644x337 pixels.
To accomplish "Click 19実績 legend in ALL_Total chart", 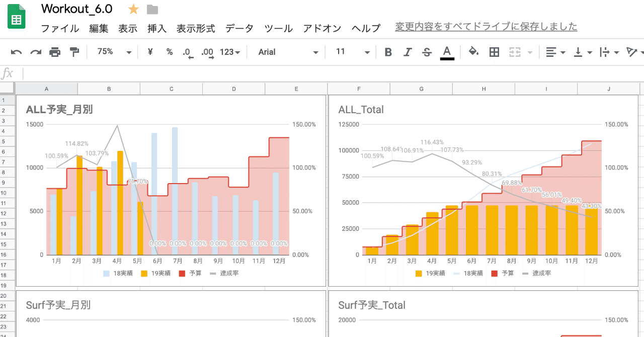I will click(x=430, y=273).
